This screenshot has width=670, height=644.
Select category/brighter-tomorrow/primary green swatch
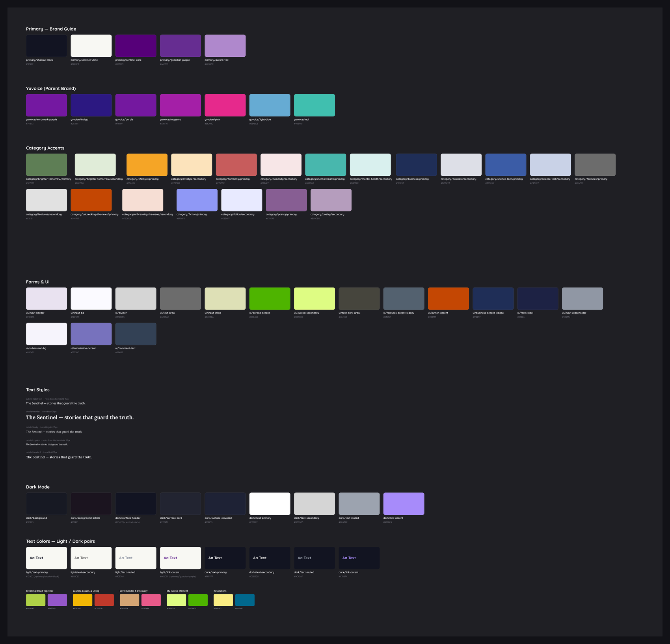pos(47,165)
